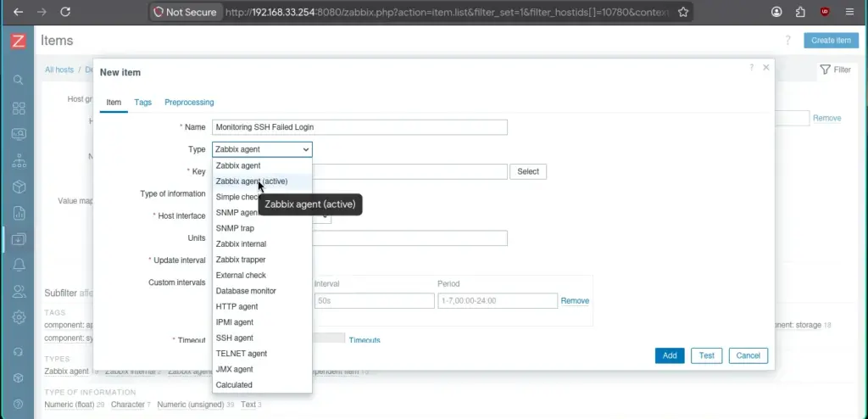The width and height of the screenshot is (868, 419).
Task: Click the Period field 1-7,00:00-24:00
Action: click(497, 301)
